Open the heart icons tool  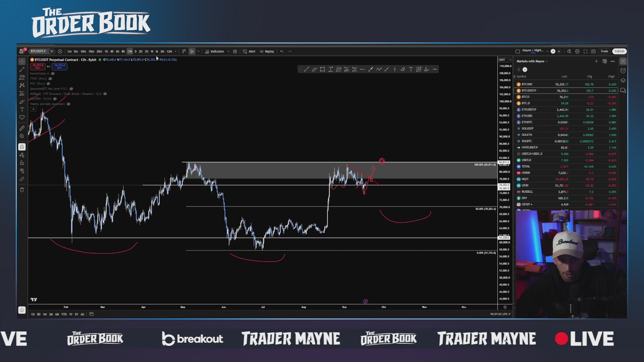click(22, 118)
